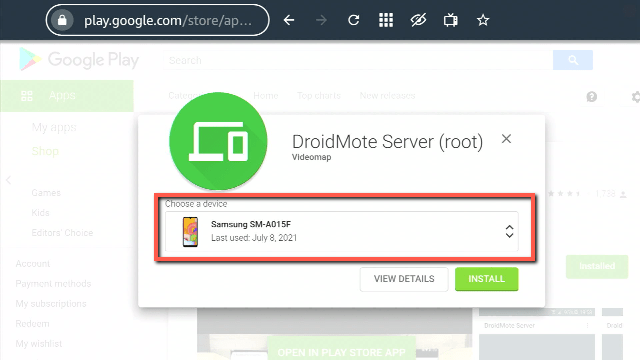Open Payment methods
Screen dimensions: 640x360
(x=53, y=284)
